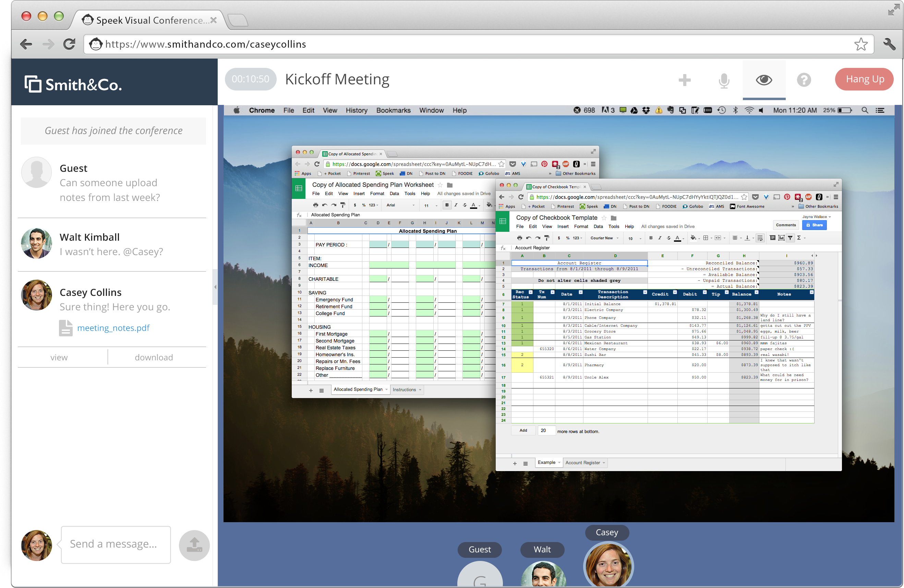Image resolution: width=904 pixels, height=588 pixels.
Task: Go back with browser back arrow
Action: [26, 45]
